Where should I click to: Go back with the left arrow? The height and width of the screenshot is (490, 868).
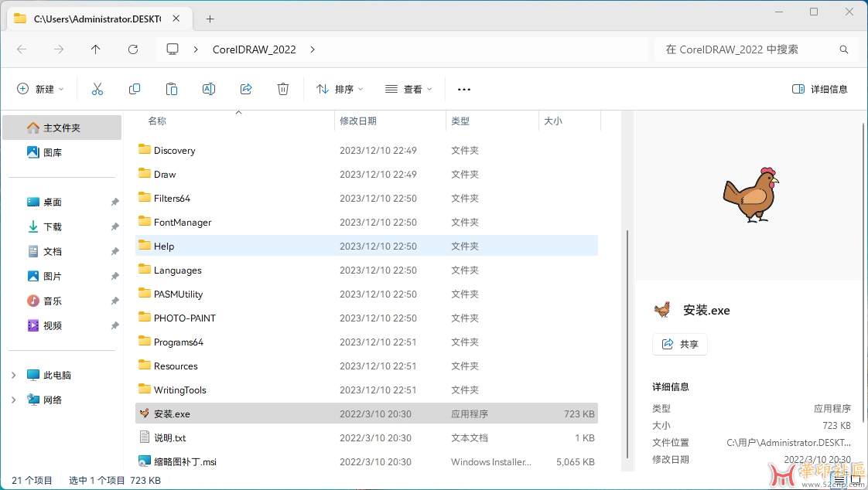tap(22, 49)
